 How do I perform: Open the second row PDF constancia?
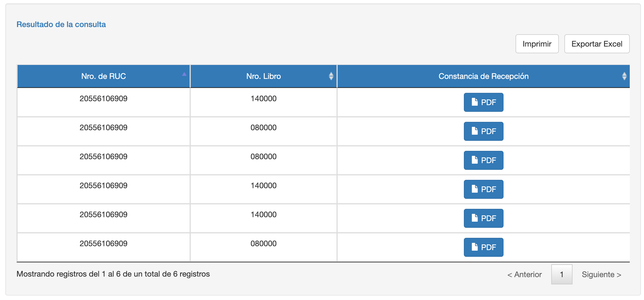[x=483, y=131]
